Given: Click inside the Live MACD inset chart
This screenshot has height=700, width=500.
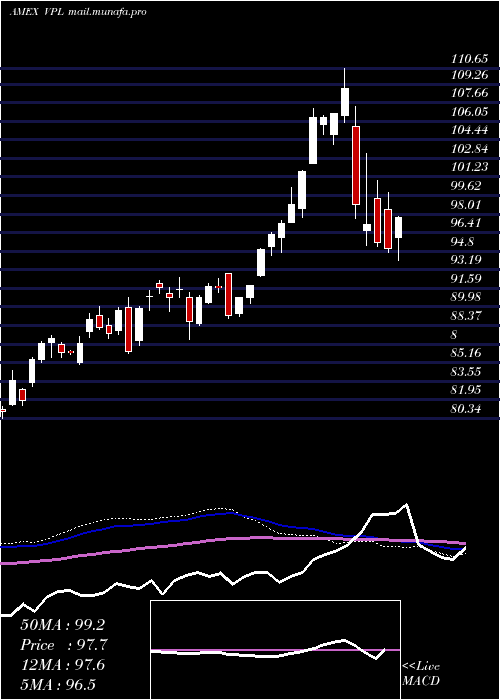Looking at the screenshot, I should point(275,650).
